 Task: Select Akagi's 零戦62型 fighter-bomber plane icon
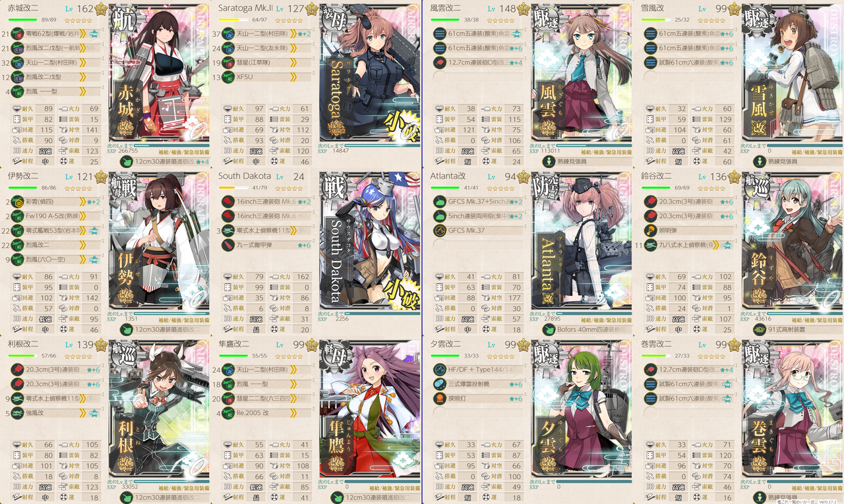point(17,34)
